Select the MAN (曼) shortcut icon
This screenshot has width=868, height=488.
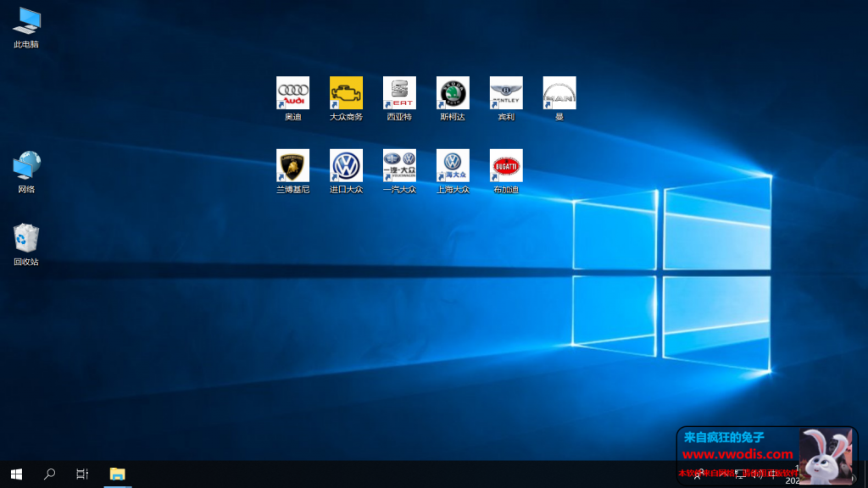coord(559,93)
